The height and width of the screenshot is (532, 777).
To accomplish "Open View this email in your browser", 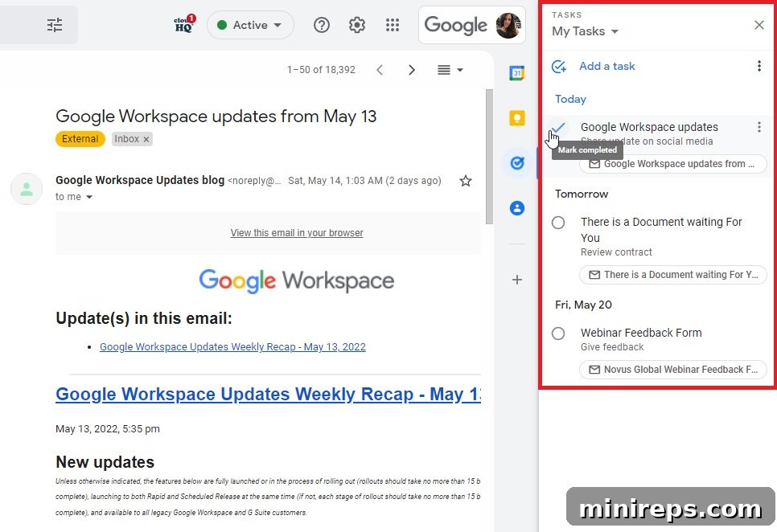I will coord(296,232).
